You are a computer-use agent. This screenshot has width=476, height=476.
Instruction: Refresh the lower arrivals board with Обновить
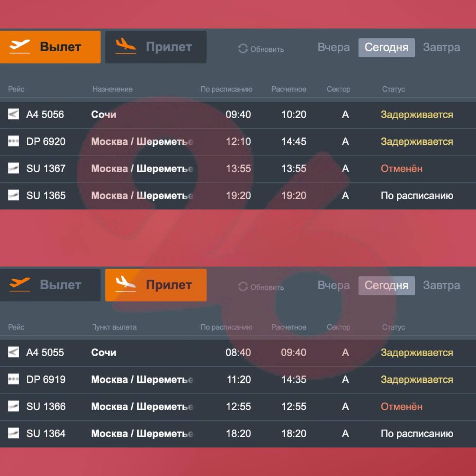(x=261, y=287)
